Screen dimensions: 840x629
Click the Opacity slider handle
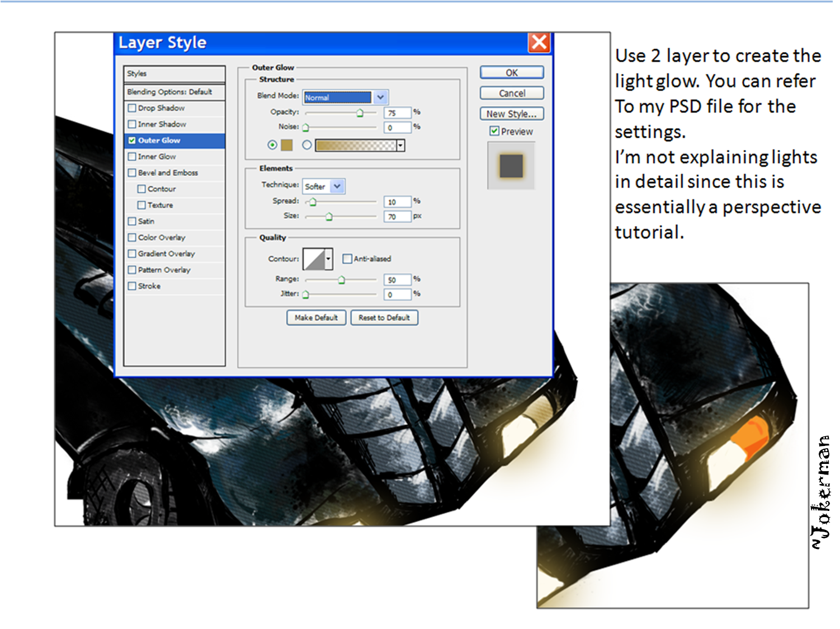tap(360, 113)
